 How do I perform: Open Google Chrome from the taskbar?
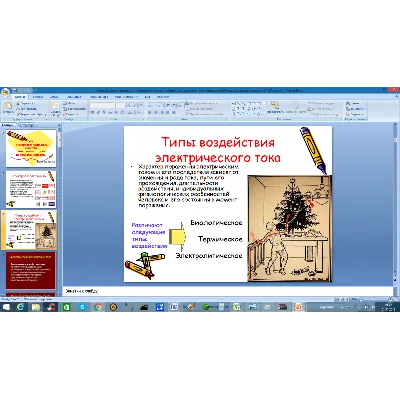[x=98, y=307]
